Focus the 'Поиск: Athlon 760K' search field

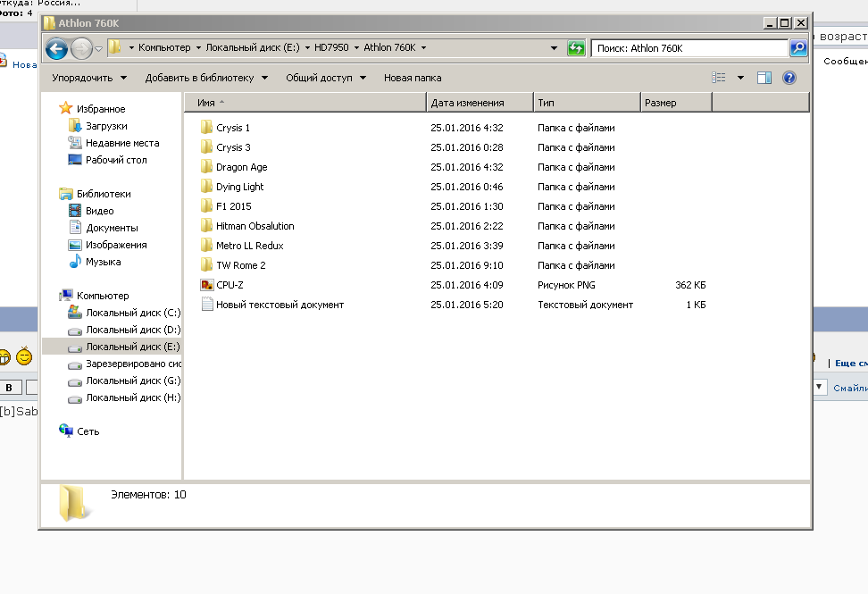click(x=689, y=48)
